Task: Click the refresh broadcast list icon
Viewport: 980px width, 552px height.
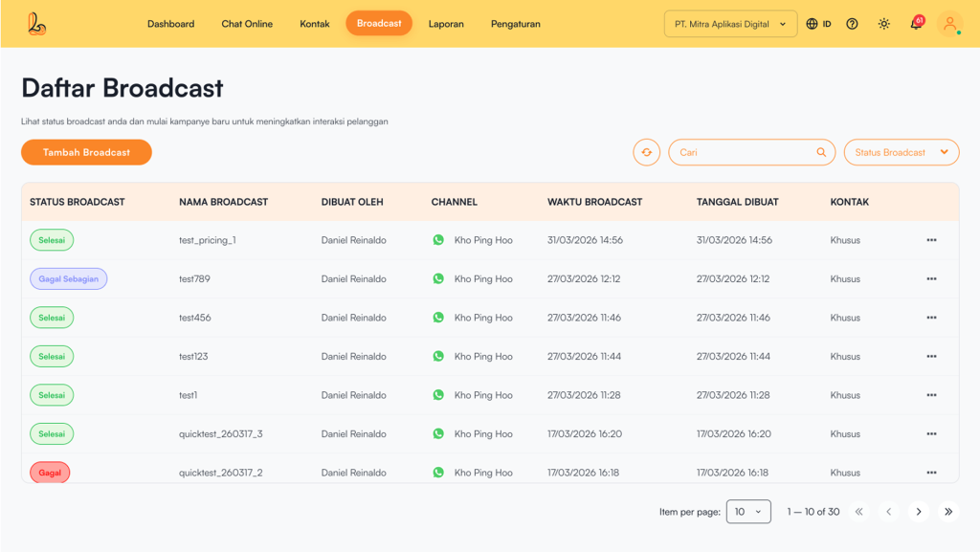Action: 646,152
